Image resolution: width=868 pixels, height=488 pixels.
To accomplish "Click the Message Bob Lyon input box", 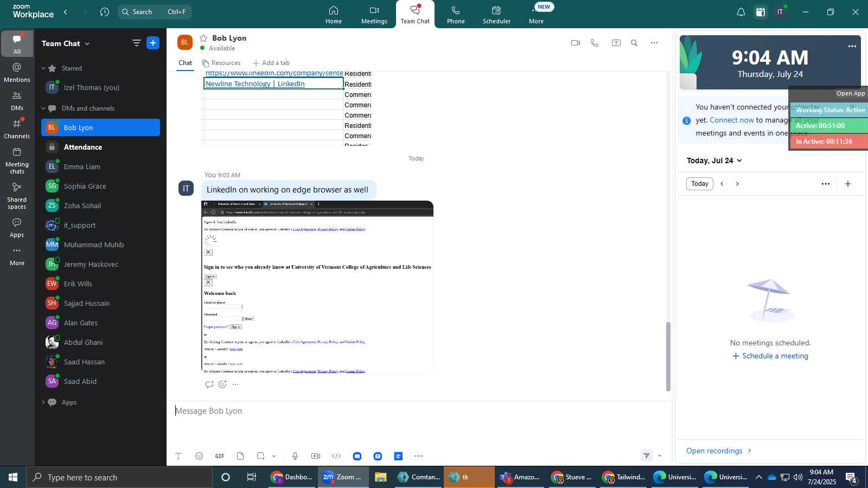I will [418, 411].
